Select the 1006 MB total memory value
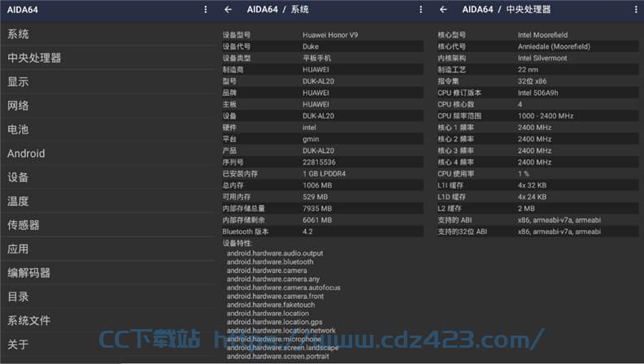The image size is (644, 364). point(317,185)
